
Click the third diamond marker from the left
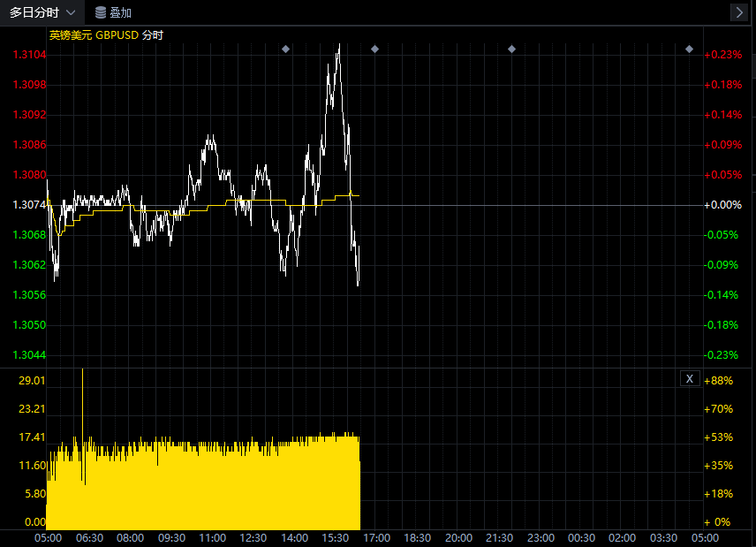[511, 49]
